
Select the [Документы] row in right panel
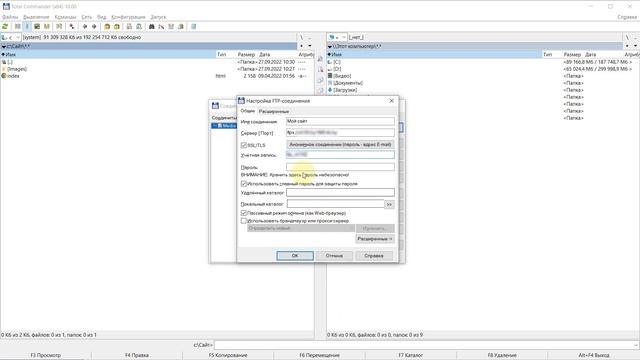483,83
